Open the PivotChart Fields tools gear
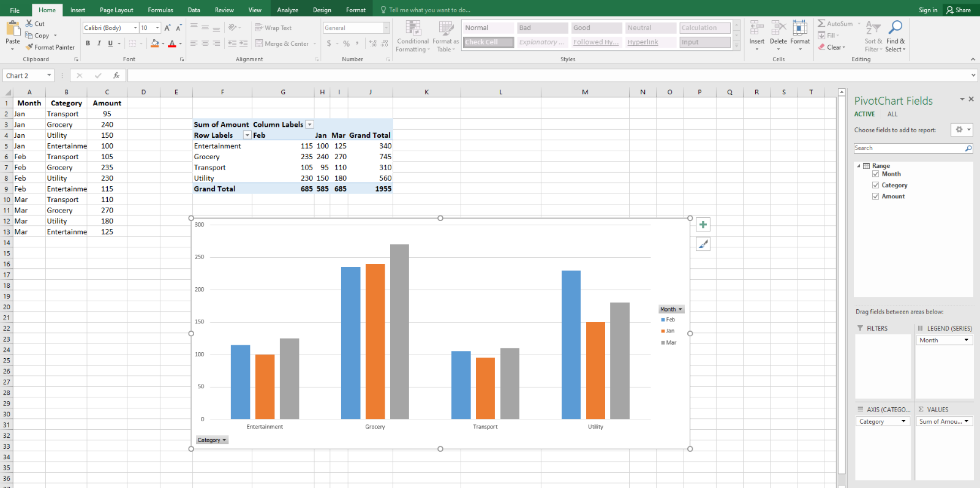Image resolution: width=980 pixels, height=488 pixels. tap(962, 130)
